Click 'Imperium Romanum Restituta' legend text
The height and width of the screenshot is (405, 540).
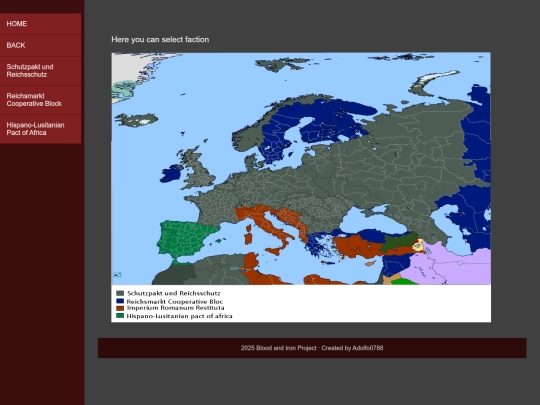click(x=175, y=308)
